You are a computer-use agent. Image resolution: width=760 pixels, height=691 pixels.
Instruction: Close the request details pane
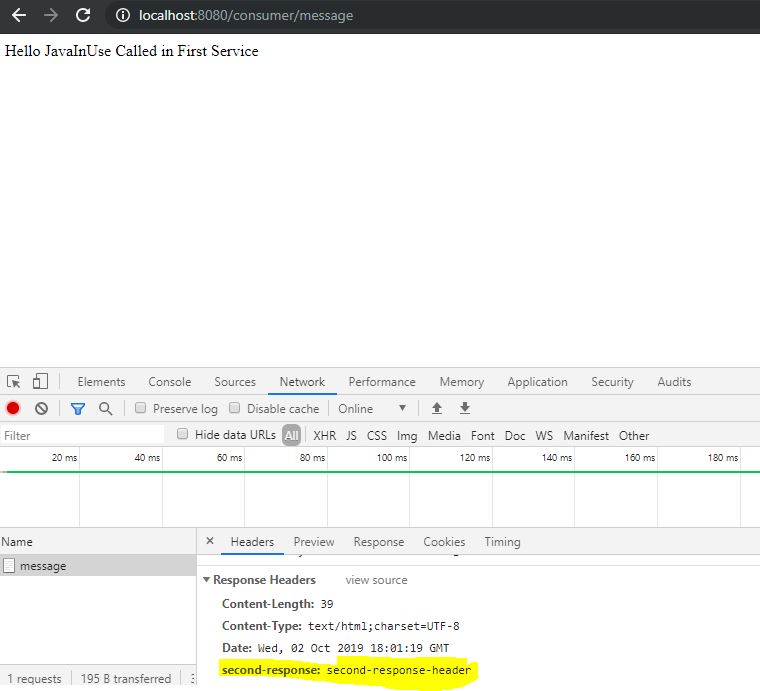coord(210,541)
